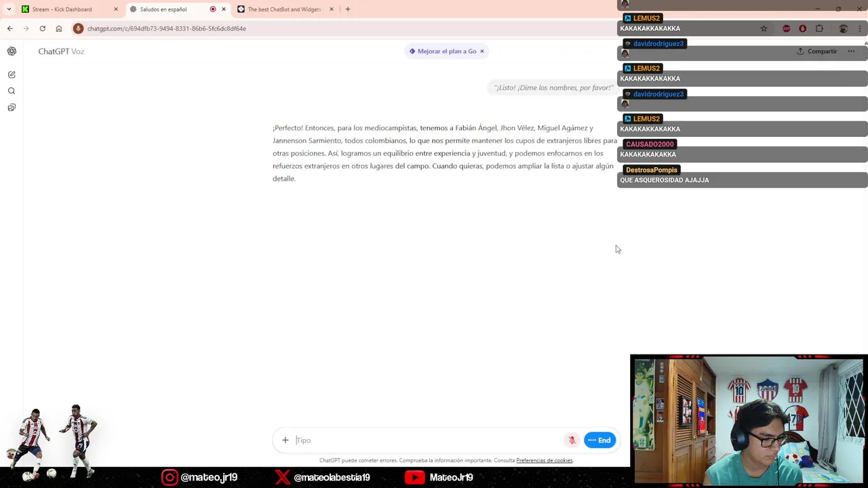This screenshot has width=868, height=488.
Task: Toggle the muted microphone button
Action: click(572, 441)
